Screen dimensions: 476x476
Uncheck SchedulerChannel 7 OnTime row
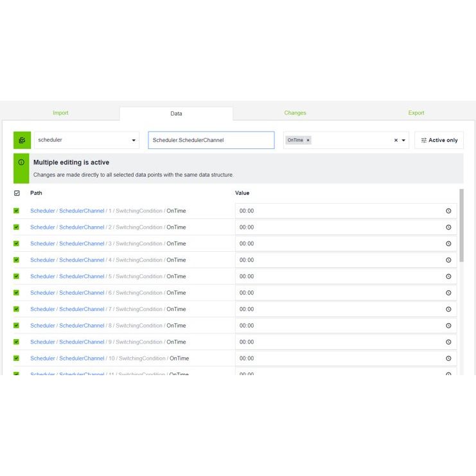pyautogui.click(x=17, y=309)
